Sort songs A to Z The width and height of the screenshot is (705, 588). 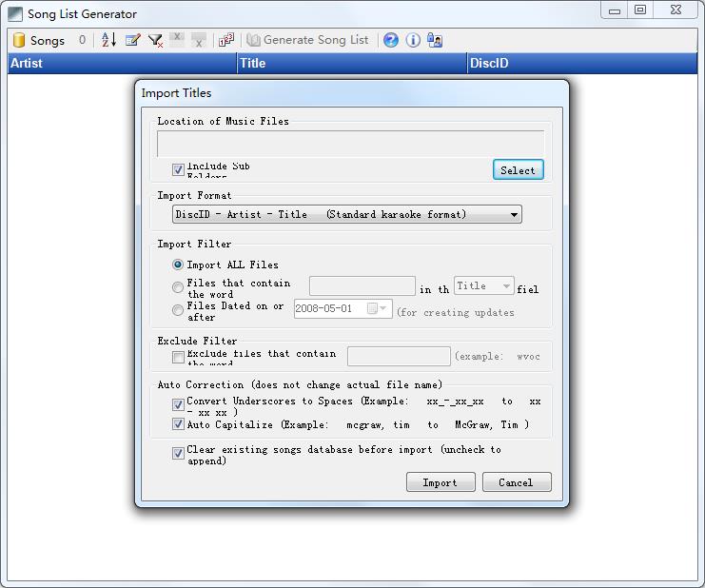[108, 40]
